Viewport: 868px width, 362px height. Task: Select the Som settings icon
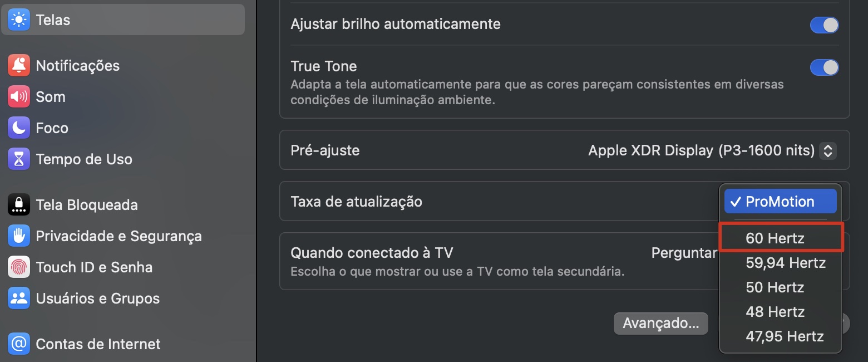pos(18,96)
